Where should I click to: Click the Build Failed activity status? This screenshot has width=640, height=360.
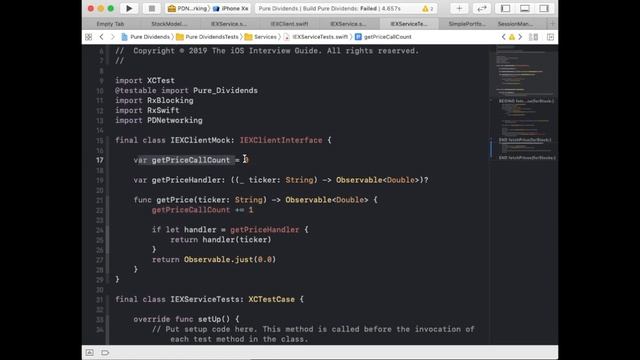329,9
